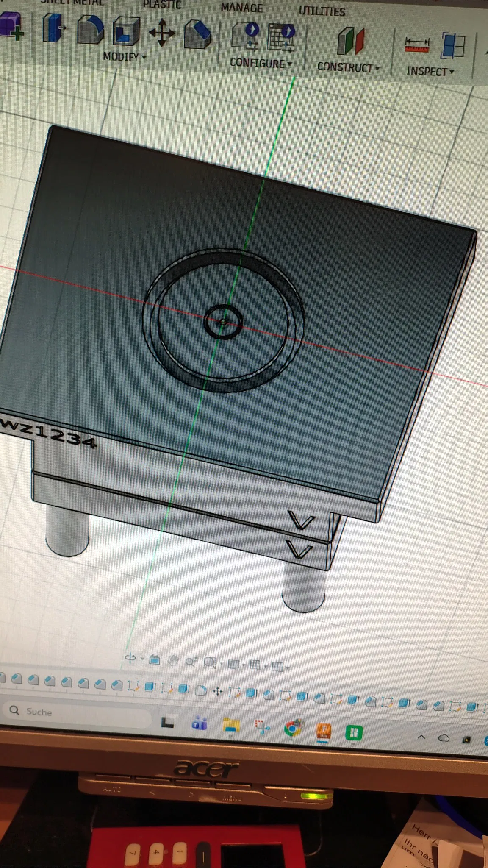
Task: Select the rounded fillet feature in timeline
Action: (201, 691)
